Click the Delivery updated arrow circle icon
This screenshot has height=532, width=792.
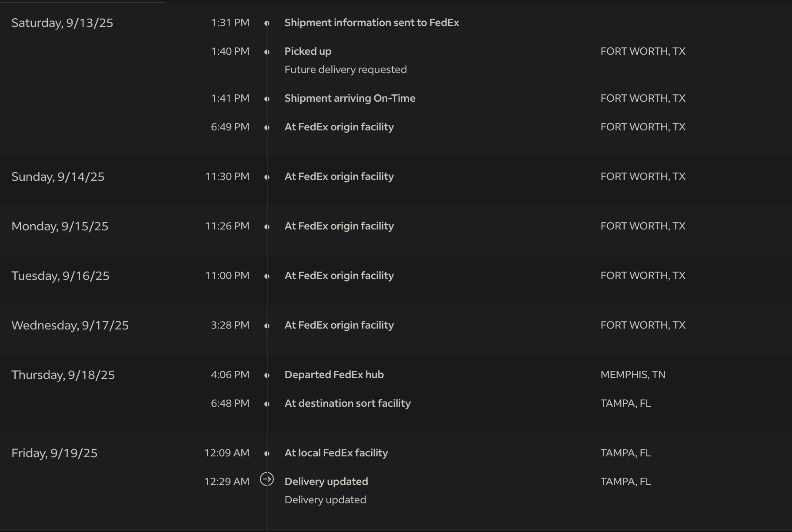(x=267, y=479)
